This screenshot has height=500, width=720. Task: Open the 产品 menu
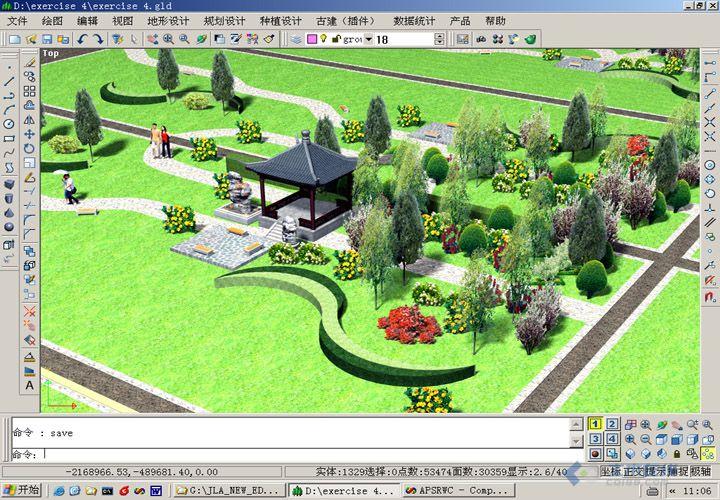click(x=460, y=21)
